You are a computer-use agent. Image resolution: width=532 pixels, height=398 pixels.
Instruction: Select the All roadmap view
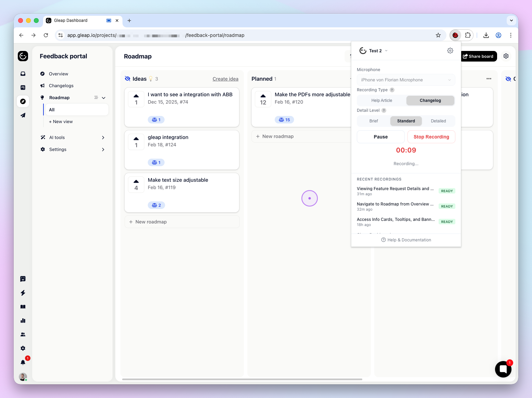(76, 110)
